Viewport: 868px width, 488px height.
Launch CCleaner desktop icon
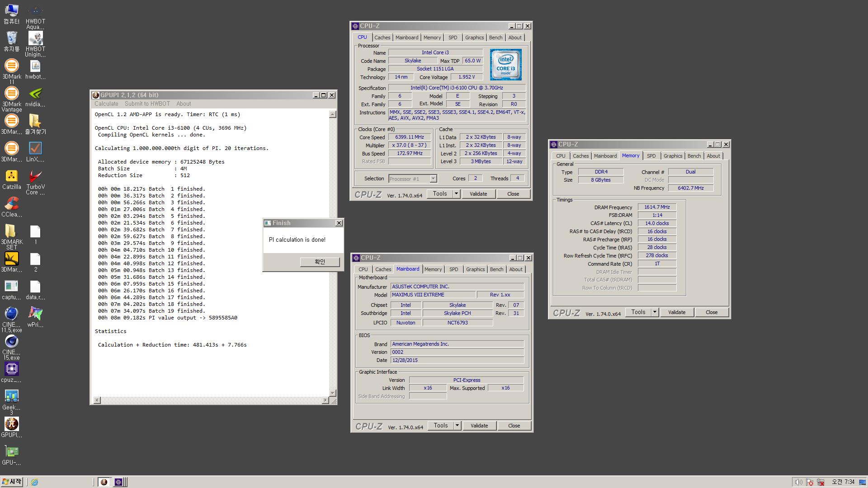point(11,207)
